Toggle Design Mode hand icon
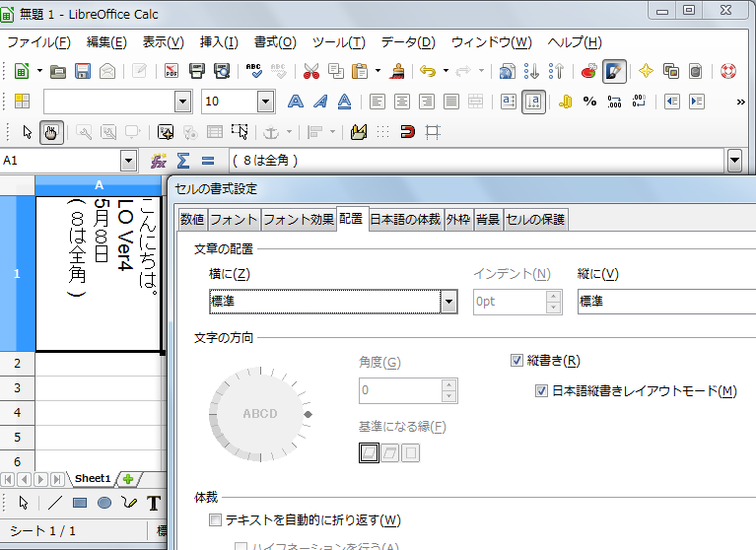756x550 pixels. (x=51, y=132)
